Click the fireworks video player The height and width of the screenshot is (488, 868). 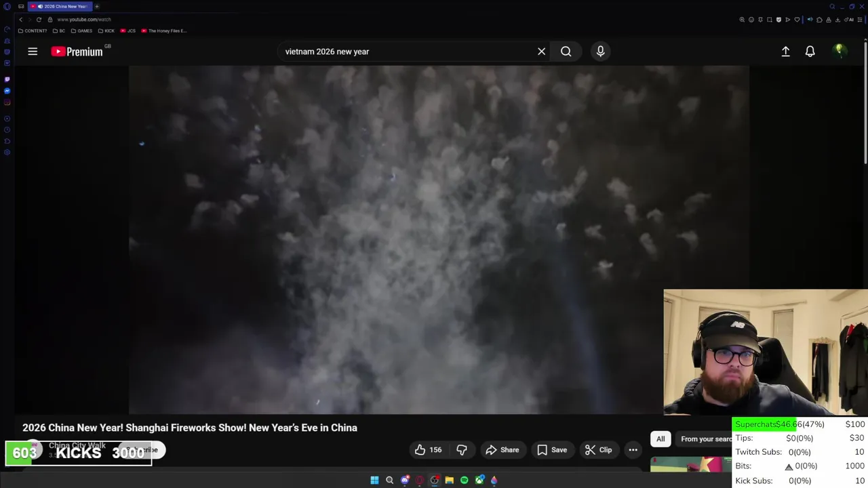pyautogui.click(x=439, y=239)
